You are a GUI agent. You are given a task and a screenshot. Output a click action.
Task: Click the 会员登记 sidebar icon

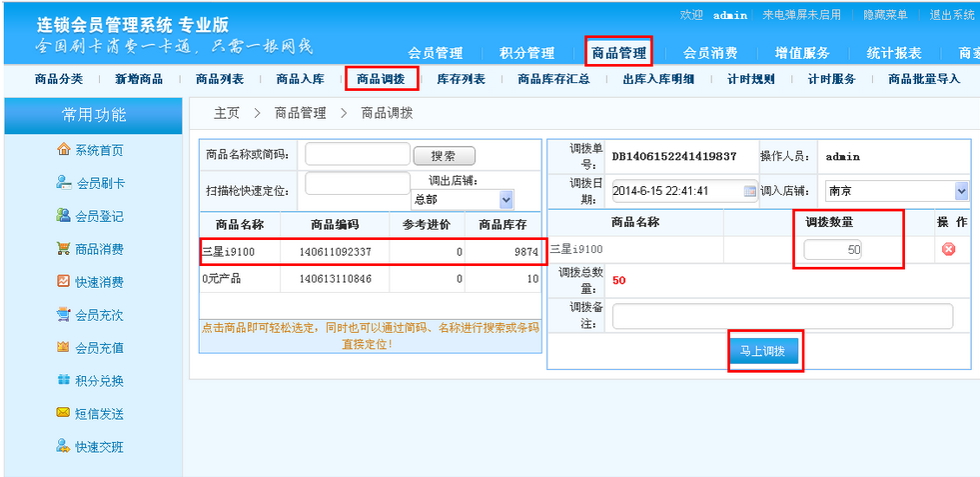[64, 216]
